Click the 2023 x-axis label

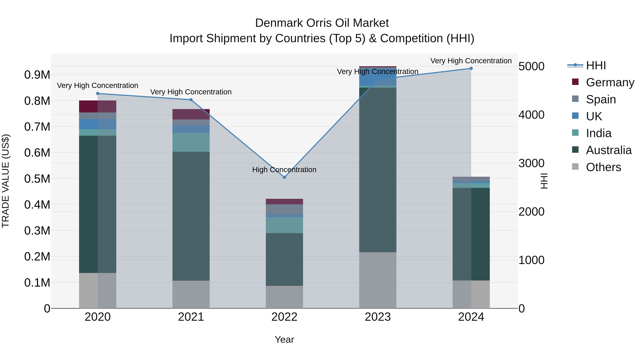pos(378,317)
